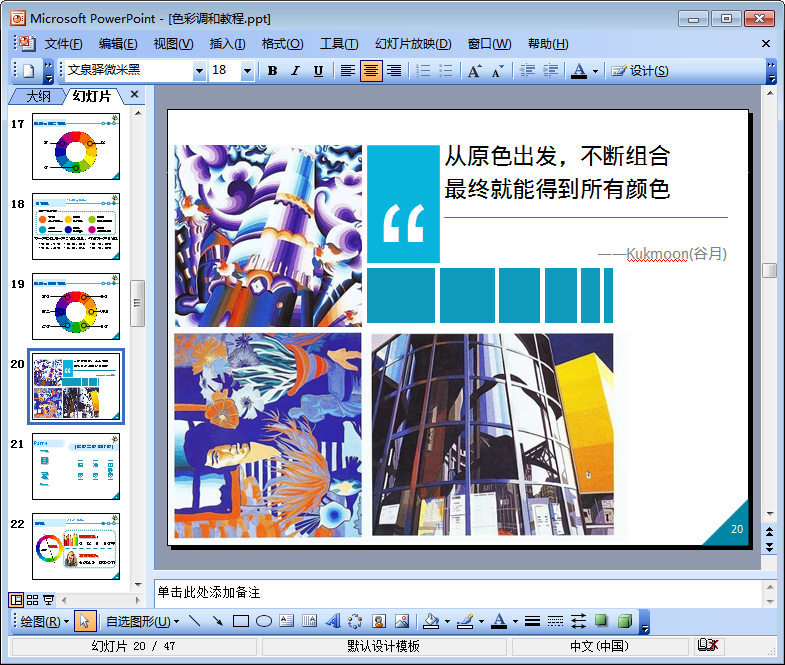The image size is (785, 665).
Task: Click the 设计 Design button
Action: [x=639, y=71]
